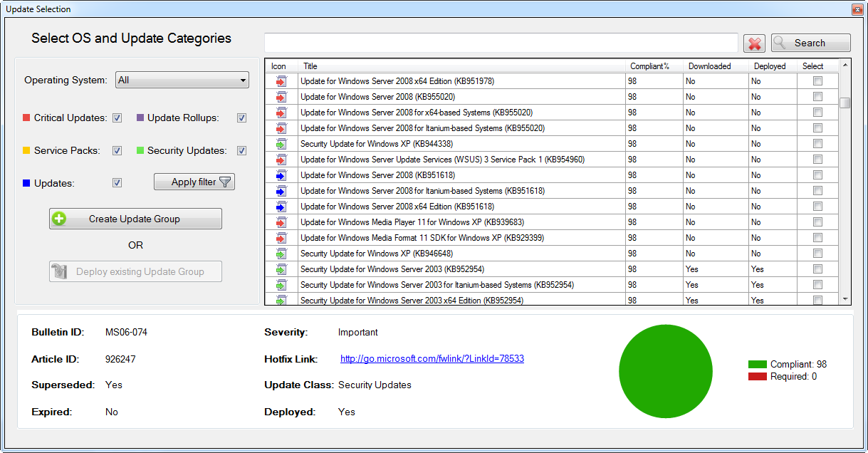Click the blue Updates color square
Image resolution: width=868 pixels, height=453 pixels.
(27, 184)
